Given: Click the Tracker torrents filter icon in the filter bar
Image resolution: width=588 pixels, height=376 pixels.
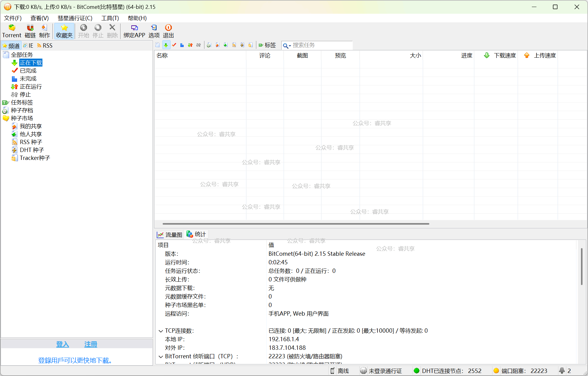Looking at the screenshot, I should click(x=250, y=45).
